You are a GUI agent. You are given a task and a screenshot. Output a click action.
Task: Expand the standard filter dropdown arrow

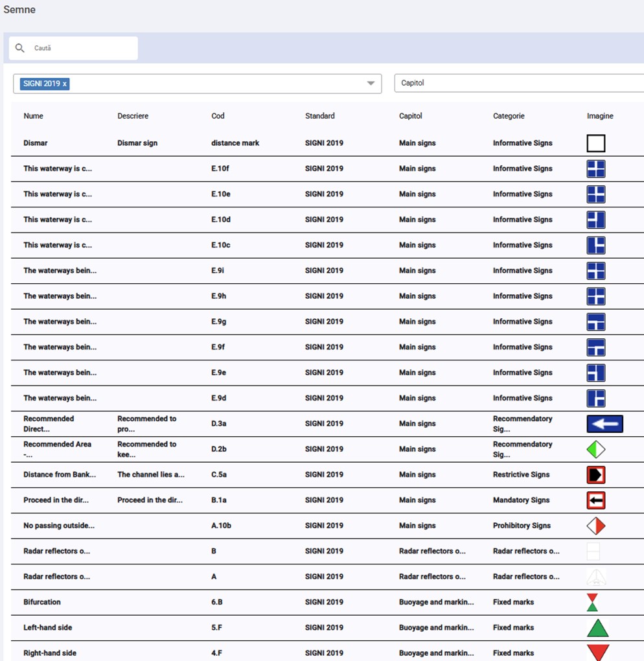(x=371, y=84)
